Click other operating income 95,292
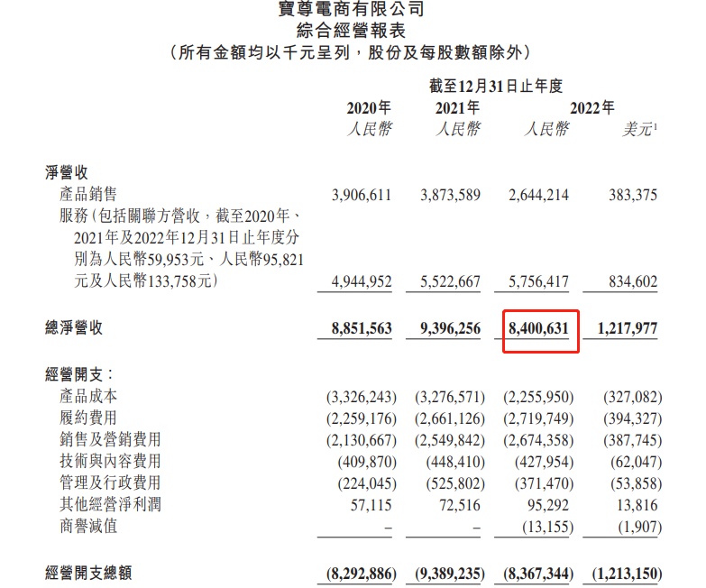This screenshot has width=706, height=588. point(548,505)
